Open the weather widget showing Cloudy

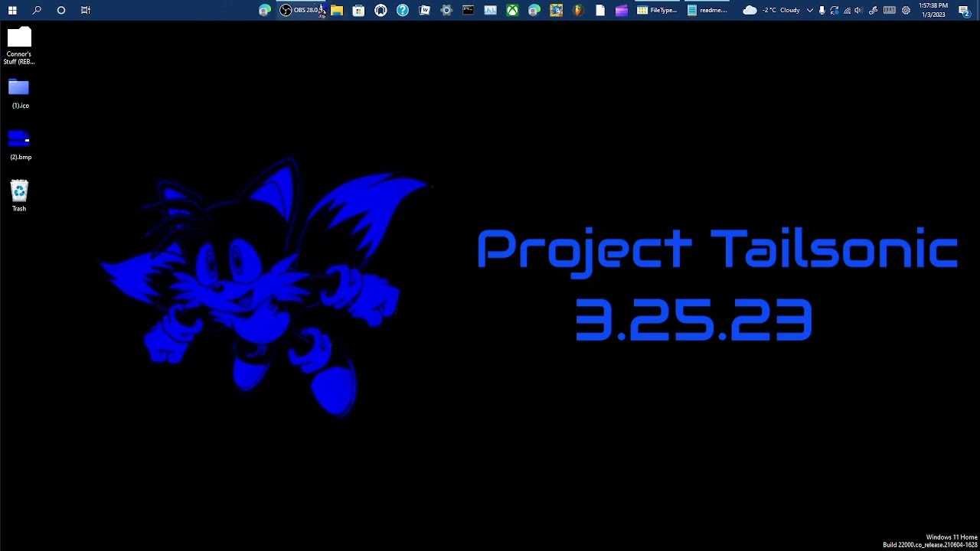(772, 10)
